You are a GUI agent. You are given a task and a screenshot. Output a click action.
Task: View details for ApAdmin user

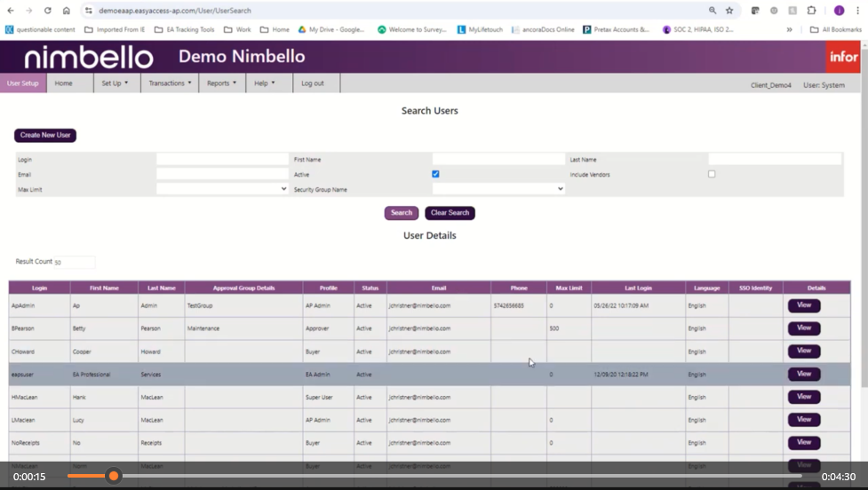[x=804, y=305]
